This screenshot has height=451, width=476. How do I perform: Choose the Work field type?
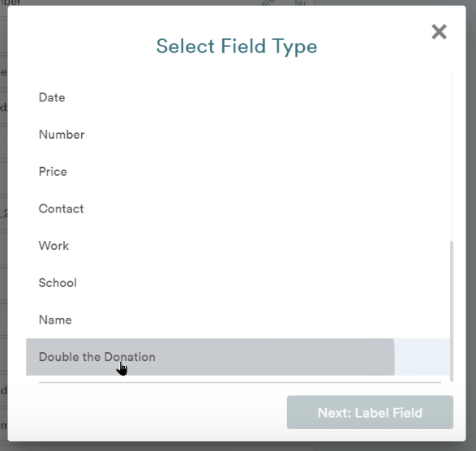(238, 246)
